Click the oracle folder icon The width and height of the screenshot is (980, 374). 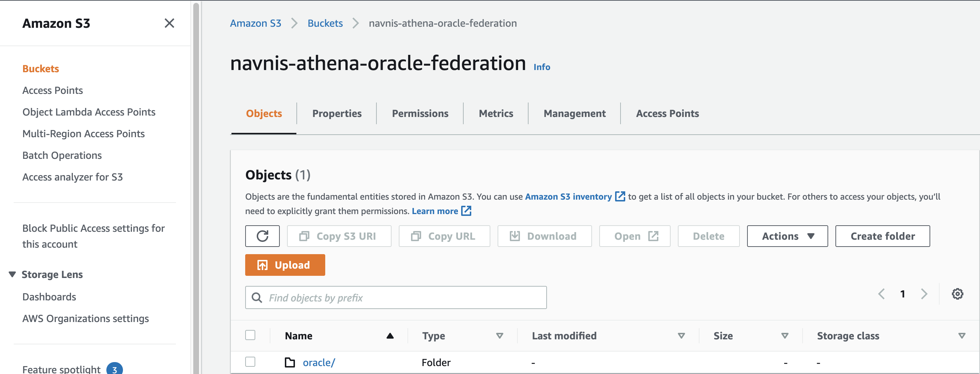[x=290, y=362]
